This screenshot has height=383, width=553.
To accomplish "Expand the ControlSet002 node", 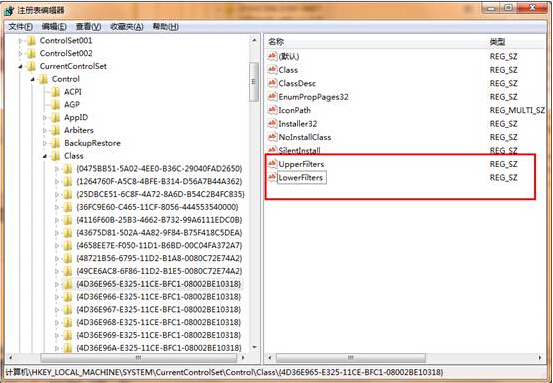I will click(20, 54).
